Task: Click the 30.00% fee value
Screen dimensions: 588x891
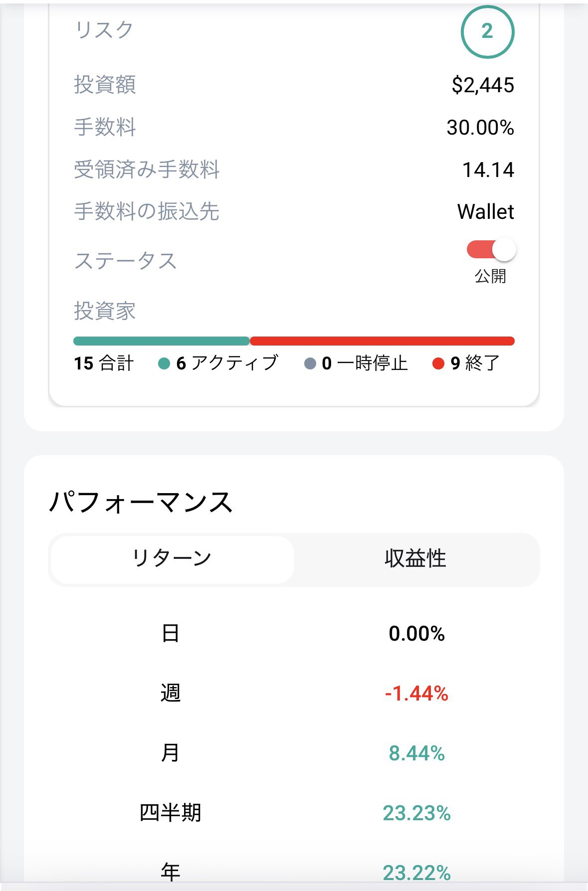Action: click(x=480, y=128)
